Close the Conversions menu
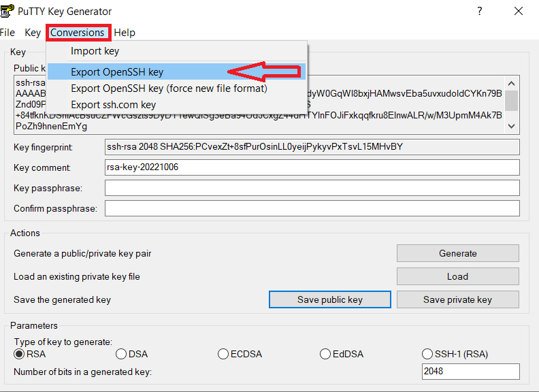The width and height of the screenshot is (539, 392). click(x=78, y=33)
